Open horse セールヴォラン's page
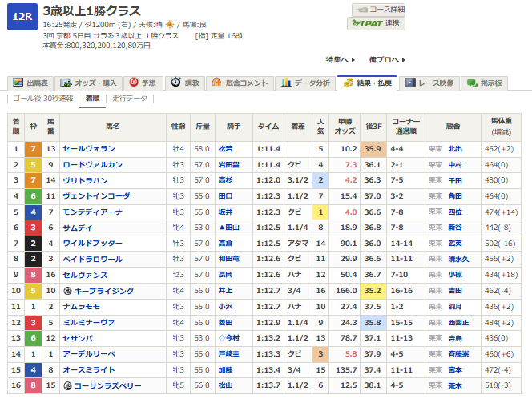 89,148
